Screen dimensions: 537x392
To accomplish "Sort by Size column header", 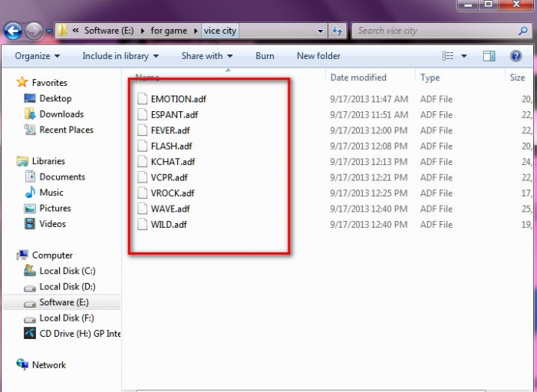I will pos(517,77).
